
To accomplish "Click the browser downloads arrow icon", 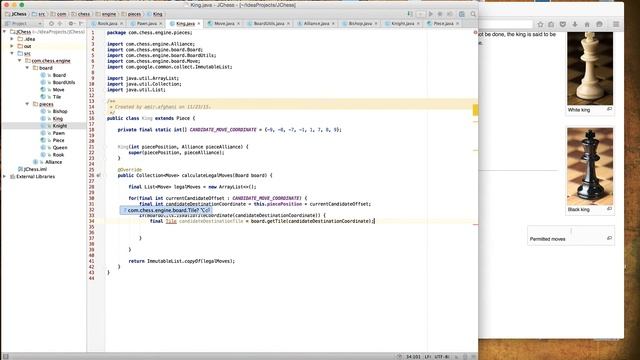I will click(575, 24).
